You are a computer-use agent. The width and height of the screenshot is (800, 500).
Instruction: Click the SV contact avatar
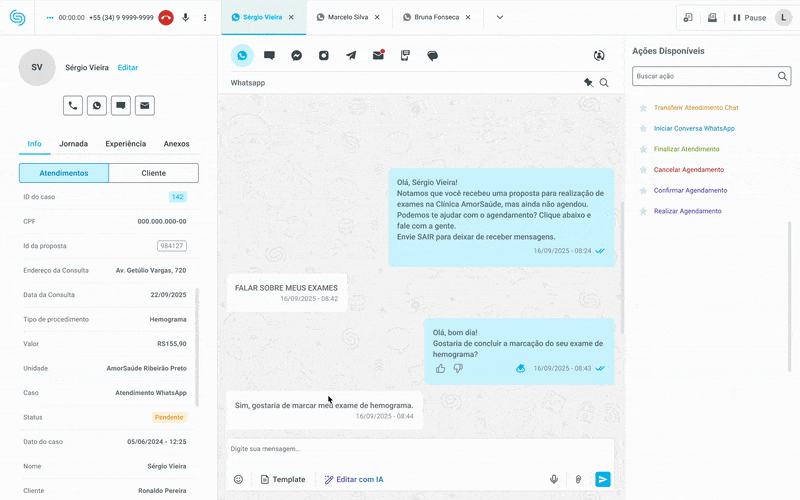click(37, 67)
